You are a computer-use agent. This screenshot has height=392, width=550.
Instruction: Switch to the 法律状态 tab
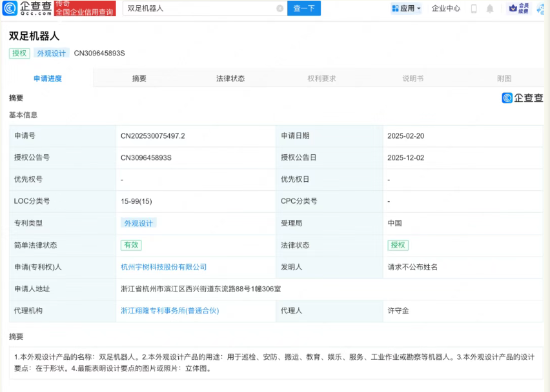tap(231, 77)
